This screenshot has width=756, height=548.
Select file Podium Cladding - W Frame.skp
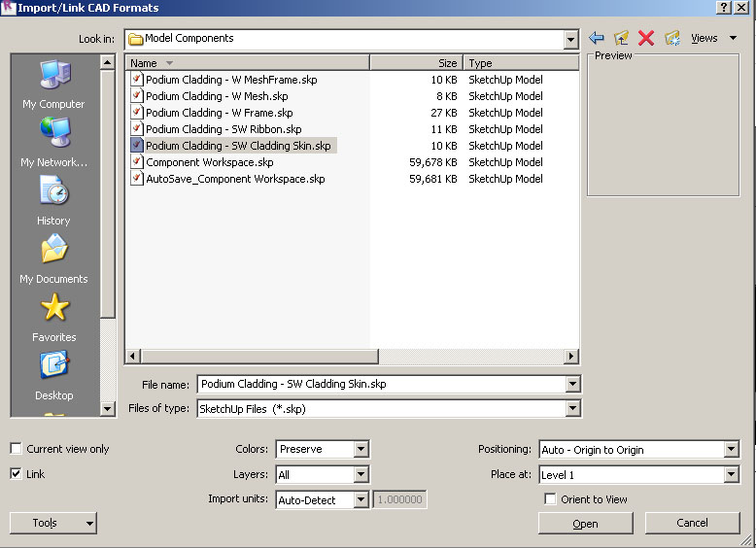coord(220,112)
